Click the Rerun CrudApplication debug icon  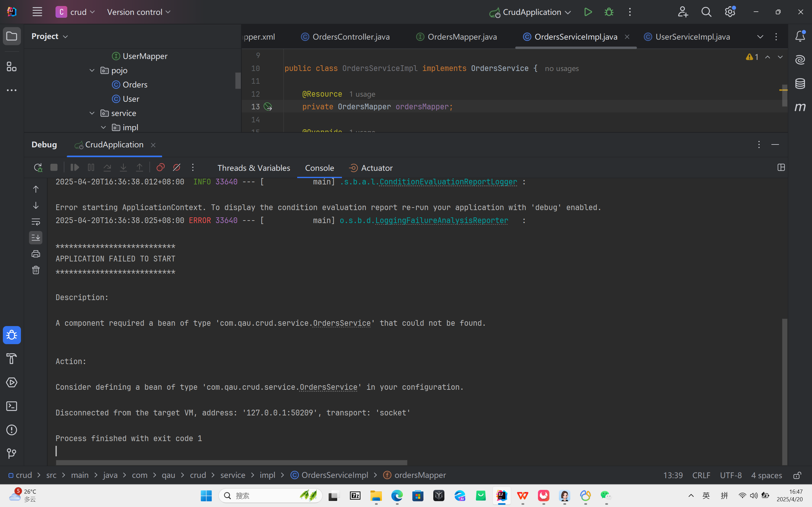coord(38,167)
